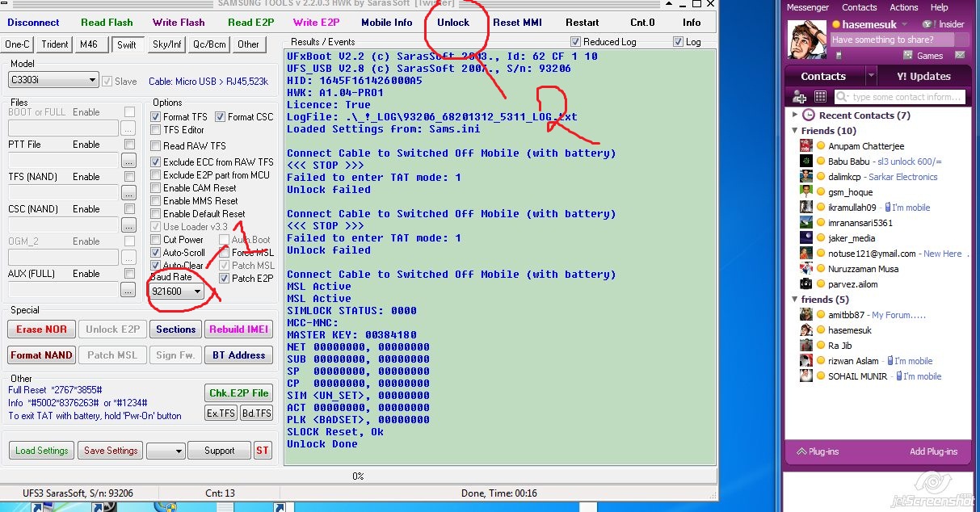Switch to the Sky/Inf tab

(166, 44)
